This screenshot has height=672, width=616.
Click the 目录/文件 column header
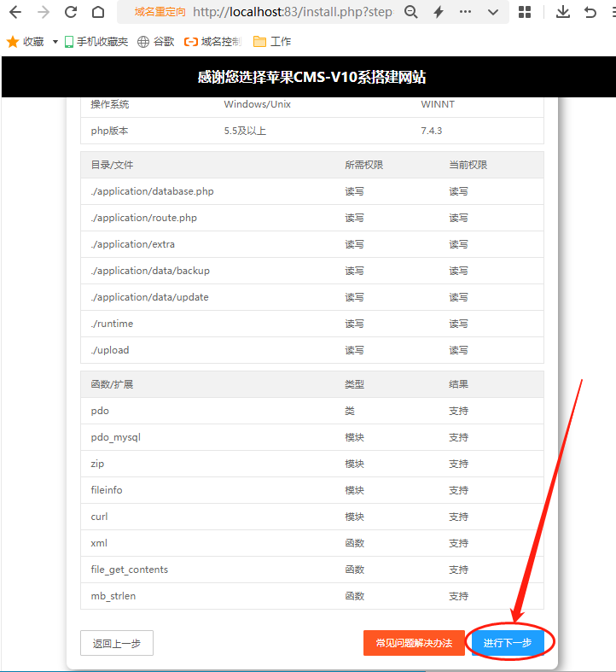[112, 165]
